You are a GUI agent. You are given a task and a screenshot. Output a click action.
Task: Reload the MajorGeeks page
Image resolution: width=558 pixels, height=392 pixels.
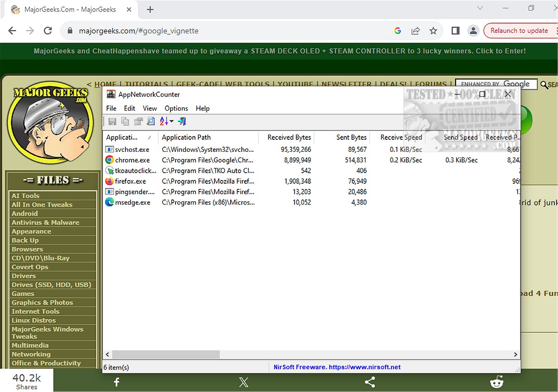[x=48, y=31]
